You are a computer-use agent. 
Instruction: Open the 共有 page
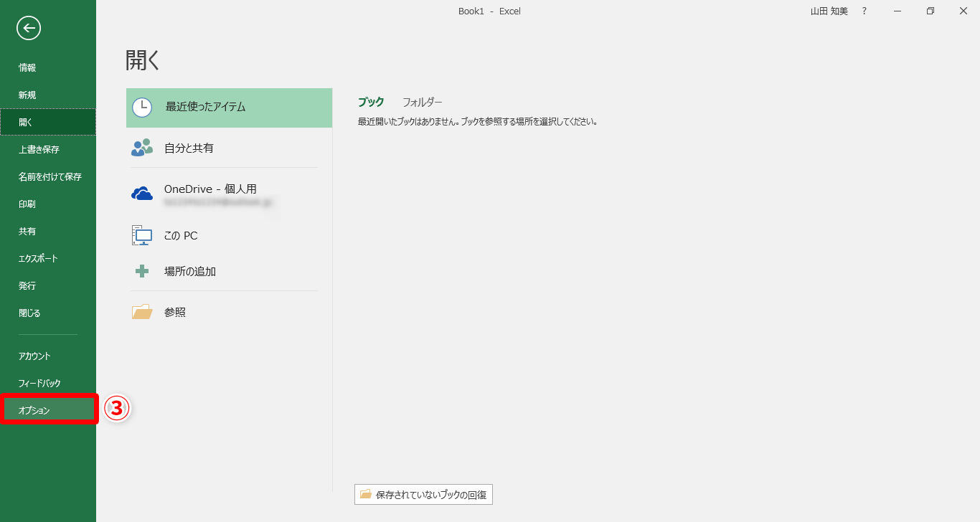point(48,231)
